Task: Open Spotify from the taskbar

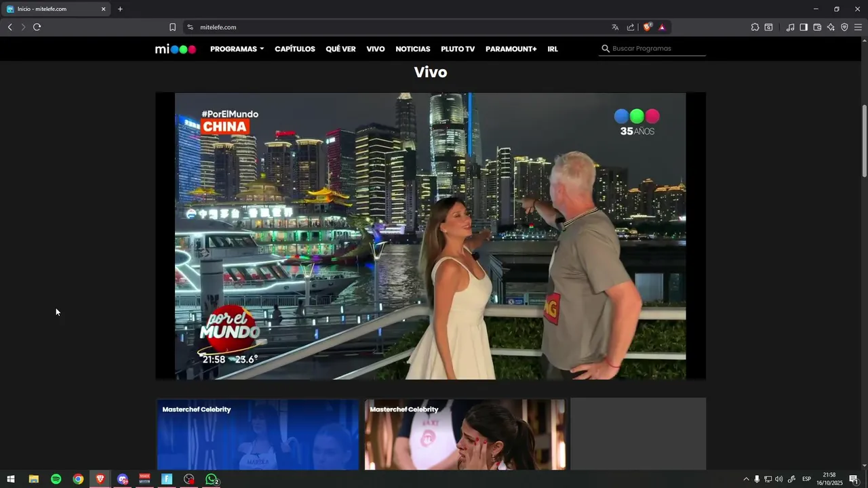Action: pos(56,479)
